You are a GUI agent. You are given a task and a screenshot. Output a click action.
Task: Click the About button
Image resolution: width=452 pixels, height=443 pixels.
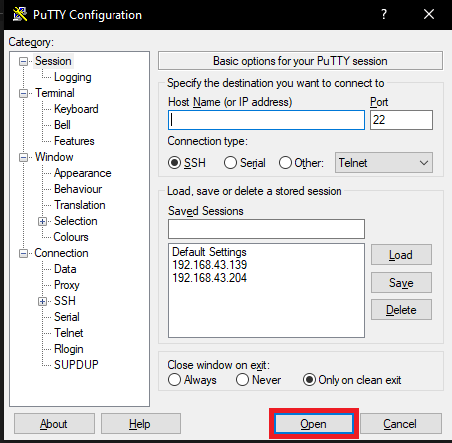point(54,424)
